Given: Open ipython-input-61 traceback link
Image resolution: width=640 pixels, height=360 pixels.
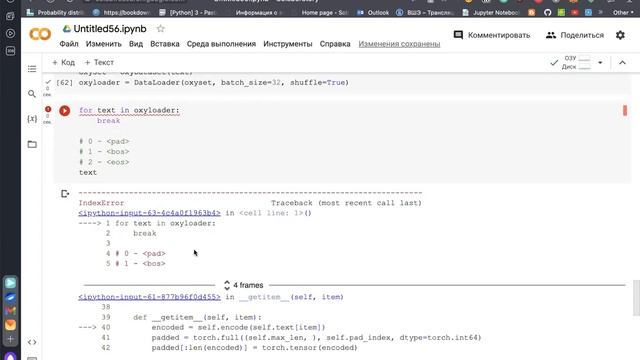Looking at the screenshot, I should pyautogui.click(x=149, y=297).
